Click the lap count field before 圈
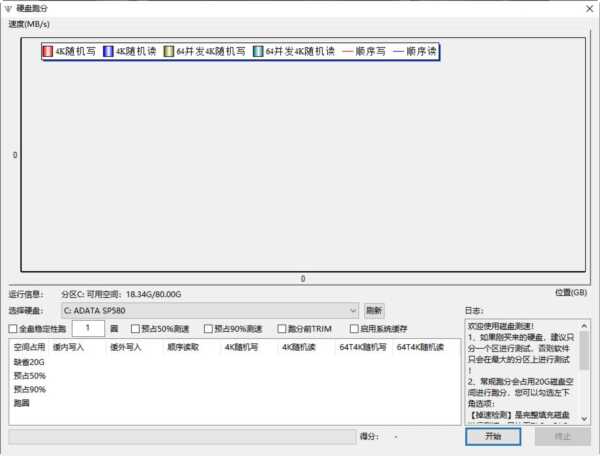Viewport: 600px width, 456px height. tap(88, 328)
